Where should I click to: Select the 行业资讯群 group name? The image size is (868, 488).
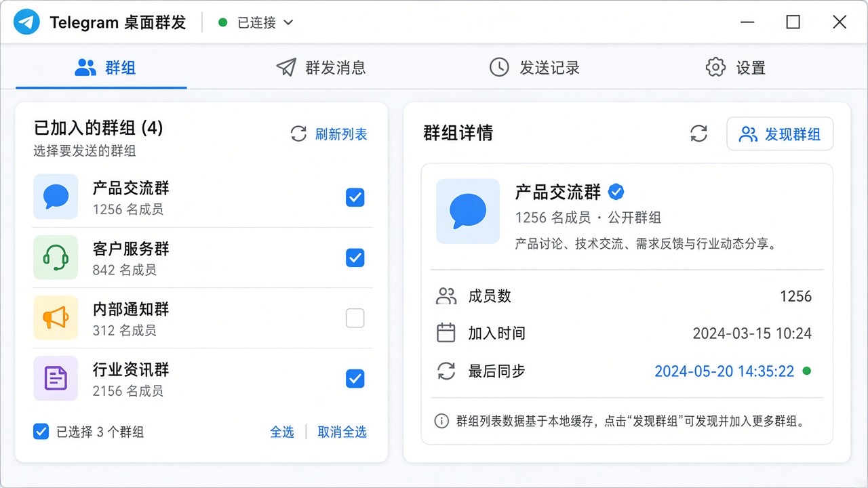click(x=131, y=369)
